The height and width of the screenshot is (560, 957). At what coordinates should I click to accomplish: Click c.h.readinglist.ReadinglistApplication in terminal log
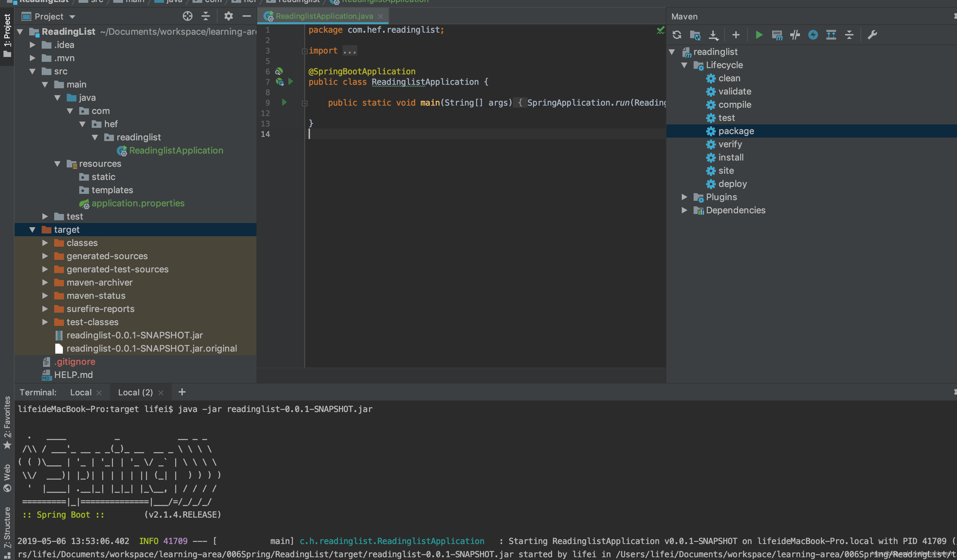coord(392,541)
